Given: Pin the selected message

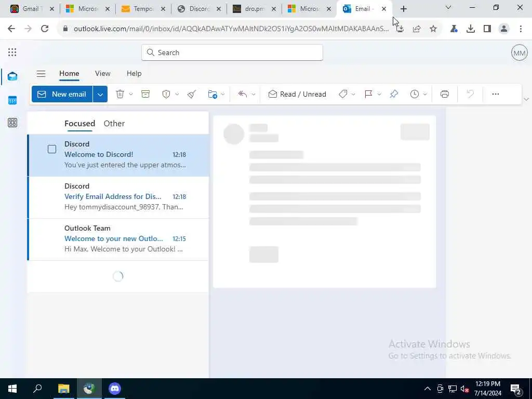Looking at the screenshot, I should [394, 94].
